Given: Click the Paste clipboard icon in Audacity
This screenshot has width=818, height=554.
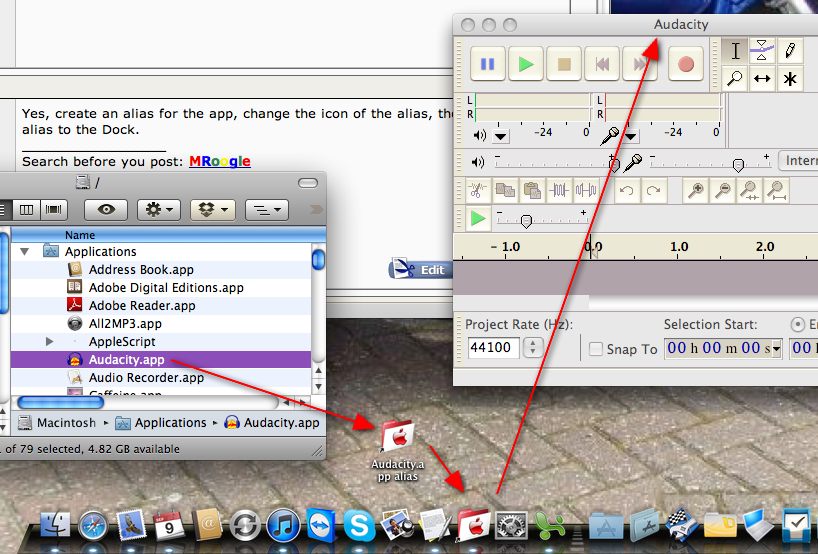Looking at the screenshot, I should tap(532, 190).
